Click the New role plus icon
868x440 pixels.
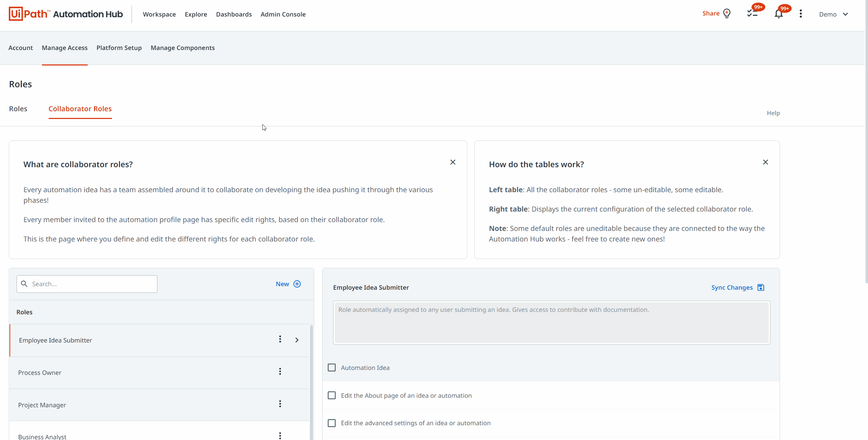click(297, 284)
